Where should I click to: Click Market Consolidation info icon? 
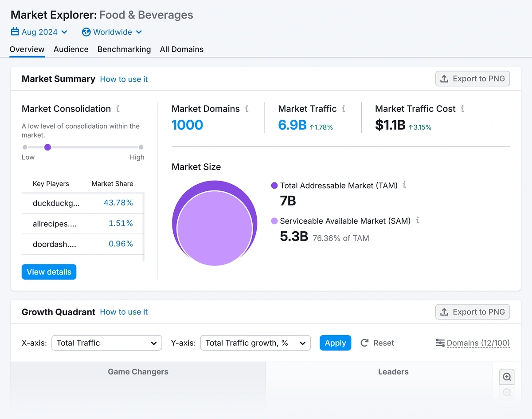(118, 109)
